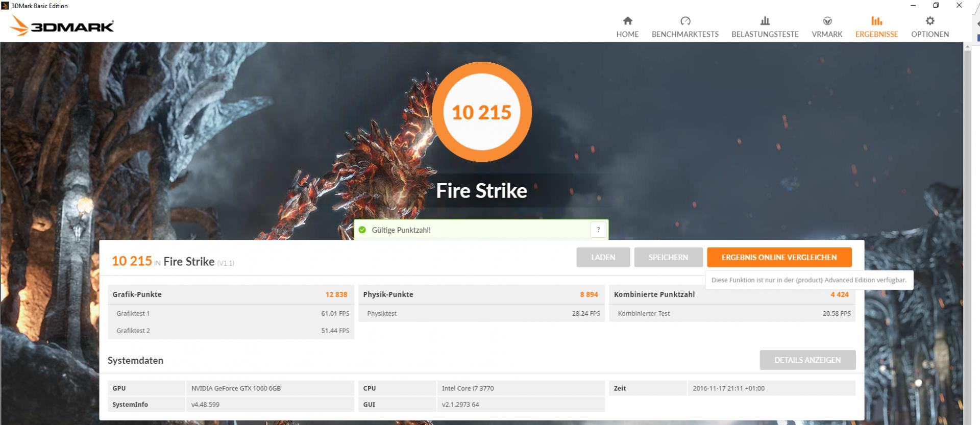
Task: Click the v4.48.599 SystemInfo value
Action: 205,405
